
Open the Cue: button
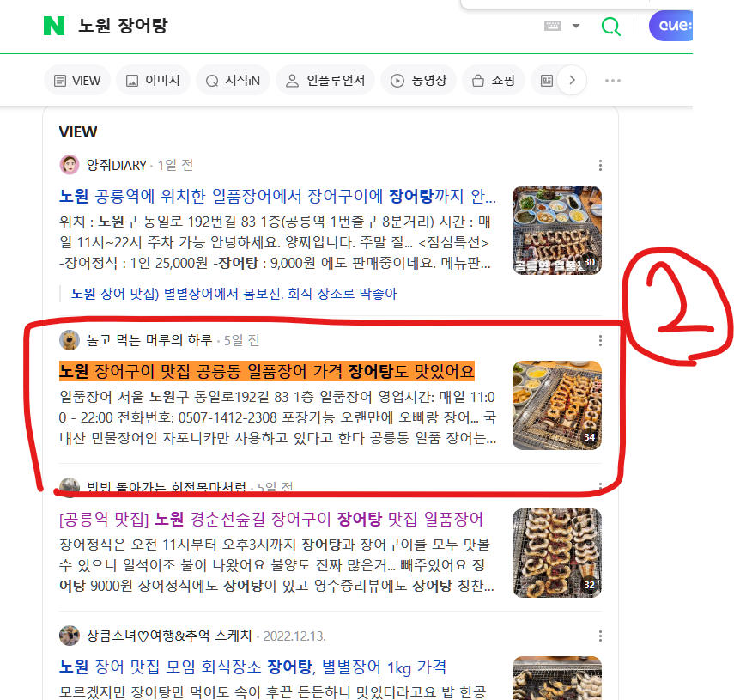point(670,26)
